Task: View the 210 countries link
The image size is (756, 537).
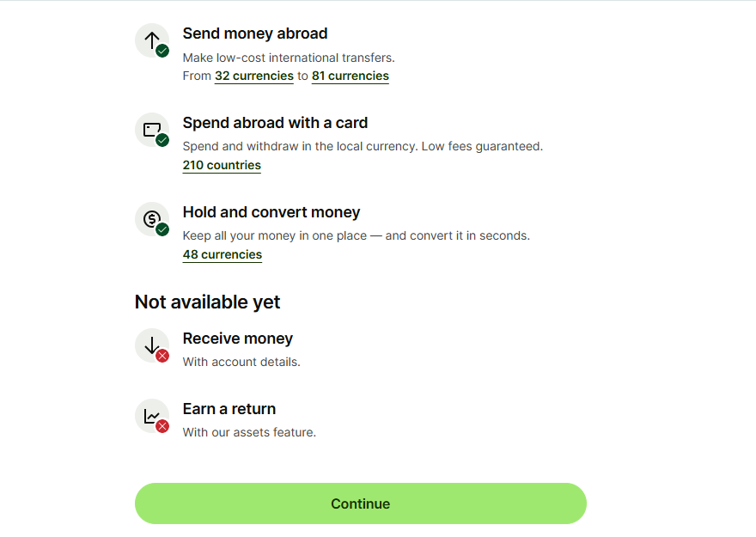Action: pos(222,165)
